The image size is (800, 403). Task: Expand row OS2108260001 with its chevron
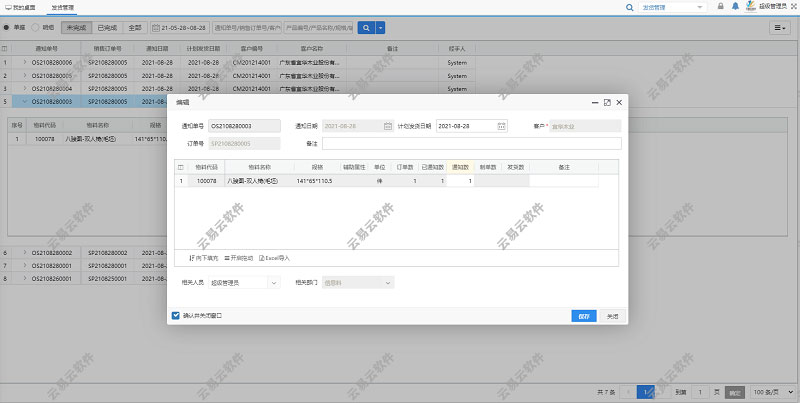tap(24, 279)
